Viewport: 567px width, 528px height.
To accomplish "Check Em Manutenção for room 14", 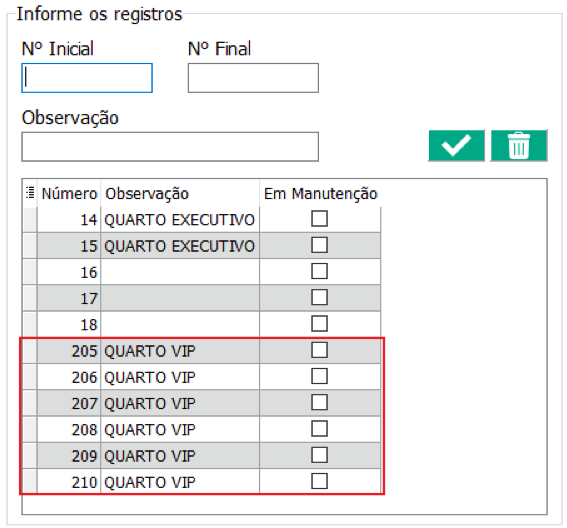I will 319,219.
